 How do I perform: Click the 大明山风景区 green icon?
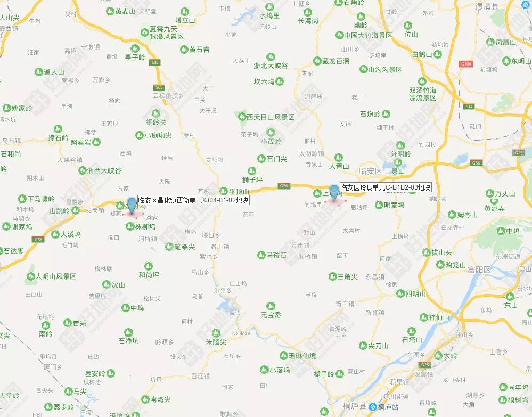[31, 276]
